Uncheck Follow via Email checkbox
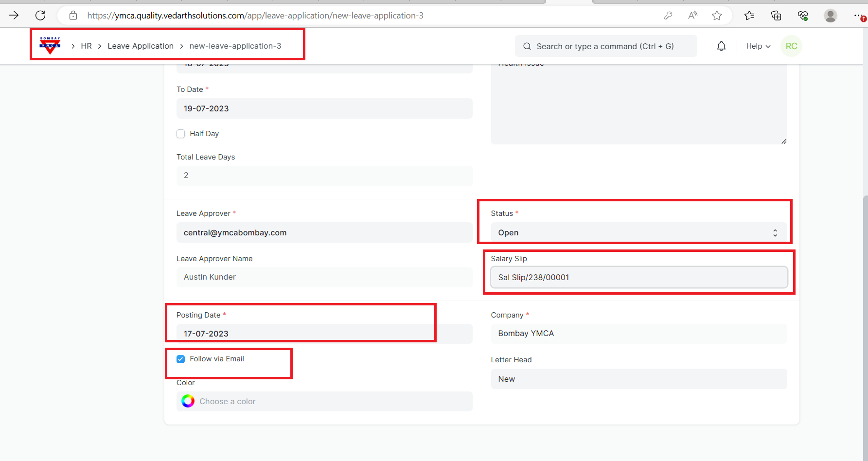The image size is (868, 461). coord(181,359)
